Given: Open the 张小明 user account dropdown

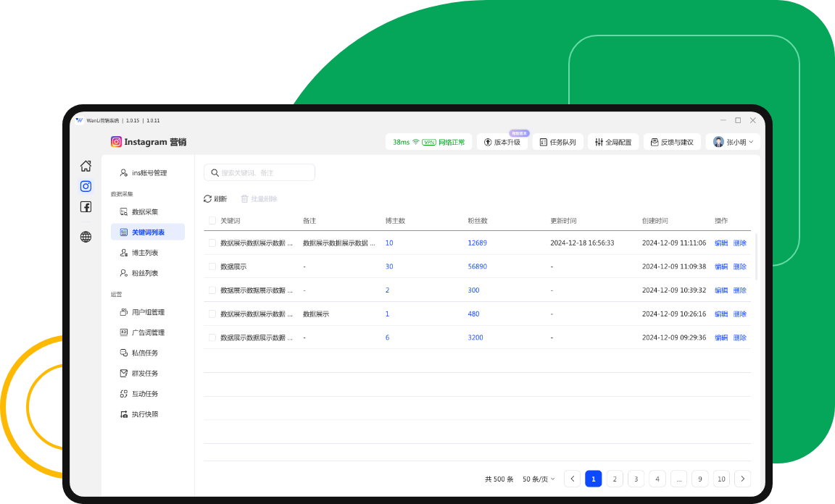Looking at the screenshot, I should pyautogui.click(x=733, y=142).
